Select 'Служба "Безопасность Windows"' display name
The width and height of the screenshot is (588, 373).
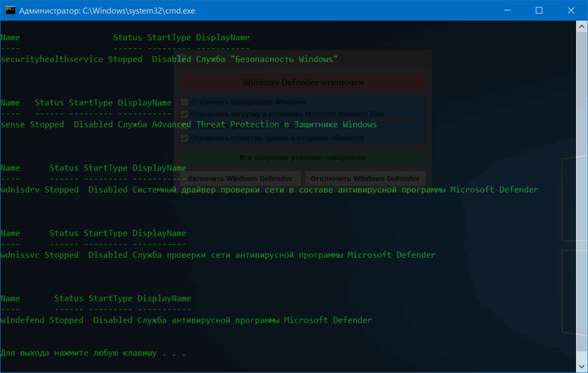tap(267, 59)
